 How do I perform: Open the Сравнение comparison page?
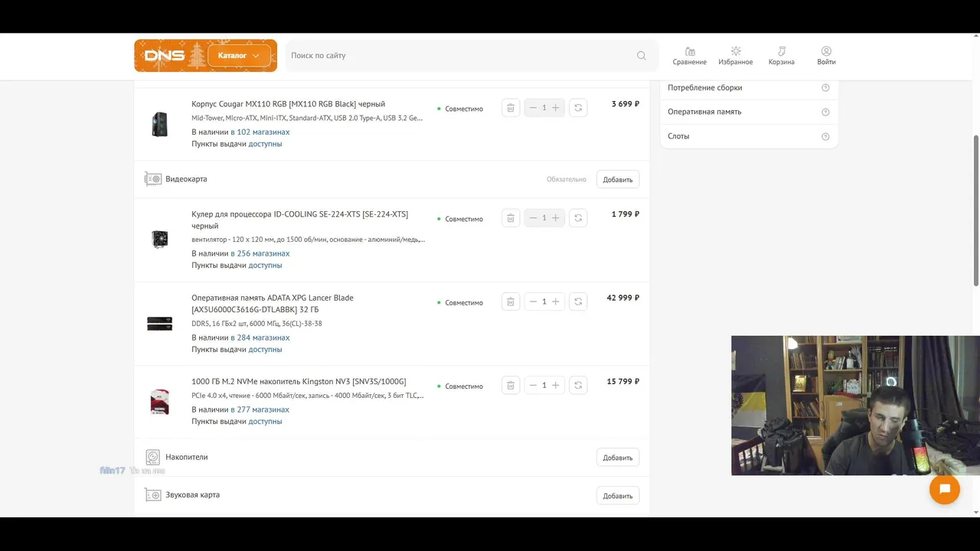690,56
